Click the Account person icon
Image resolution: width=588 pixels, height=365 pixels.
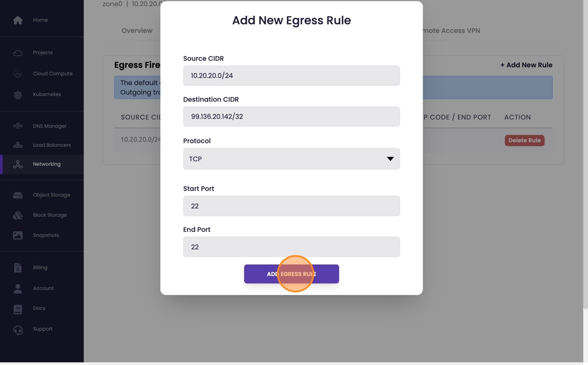[18, 288]
